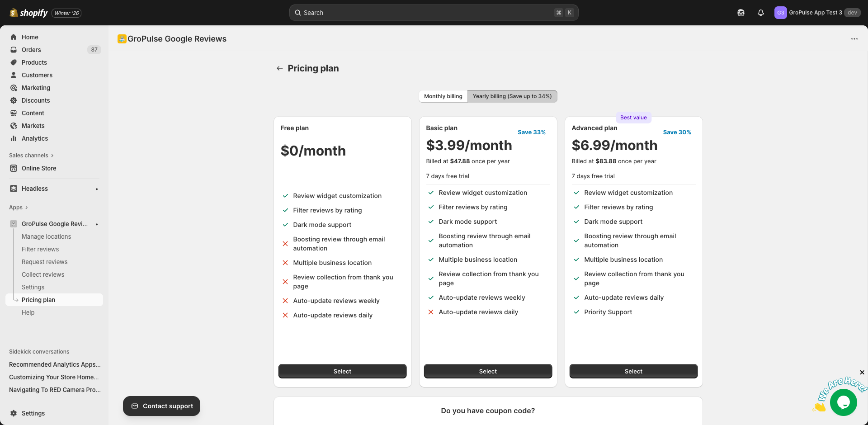Open the notifications bell
The image size is (868, 425).
click(x=761, y=13)
